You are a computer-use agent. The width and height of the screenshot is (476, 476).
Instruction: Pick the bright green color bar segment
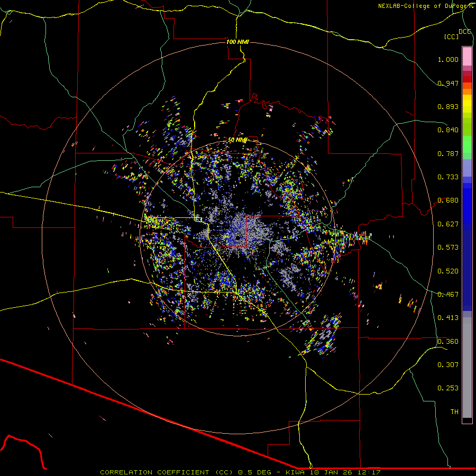[467, 144]
